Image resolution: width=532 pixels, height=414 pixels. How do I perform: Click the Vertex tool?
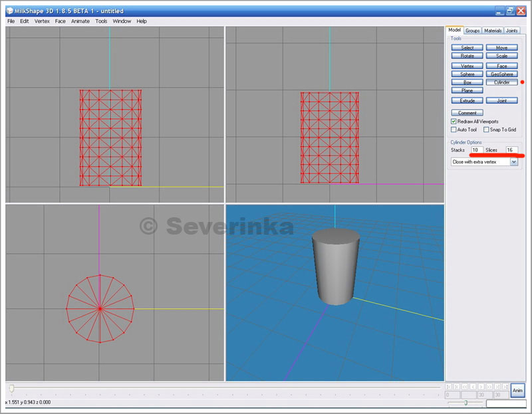467,66
